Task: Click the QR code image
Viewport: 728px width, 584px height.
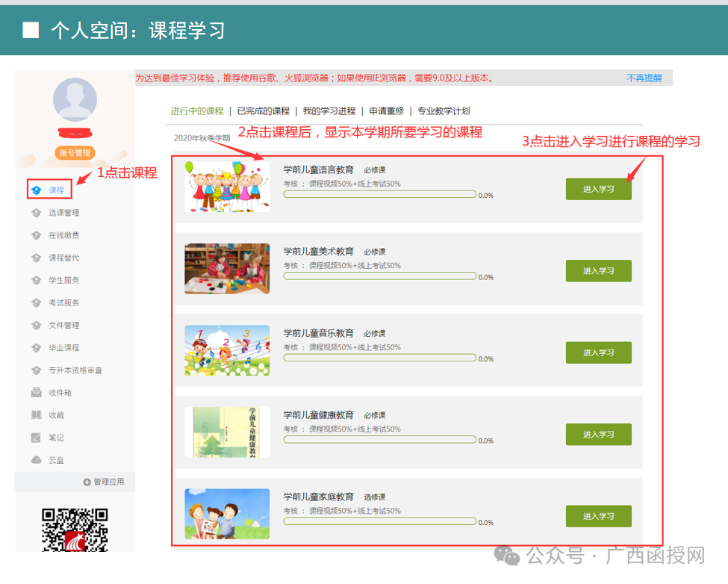Action: 75,530
